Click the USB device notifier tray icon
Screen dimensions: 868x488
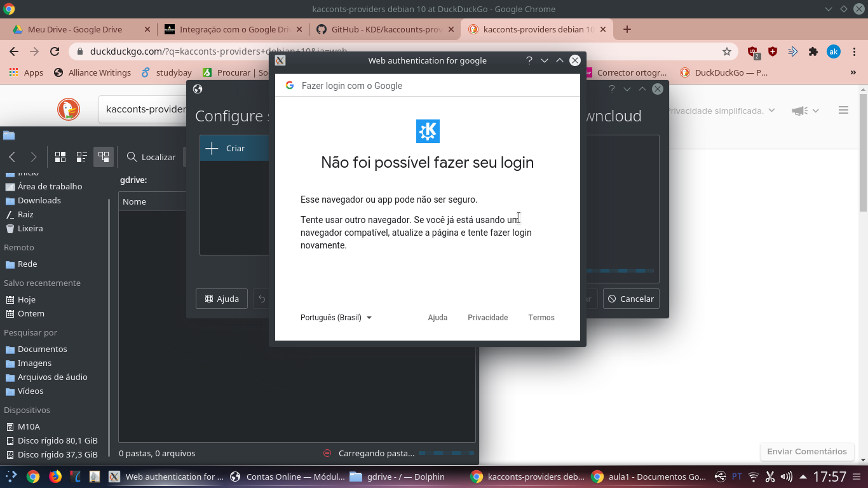click(x=720, y=477)
